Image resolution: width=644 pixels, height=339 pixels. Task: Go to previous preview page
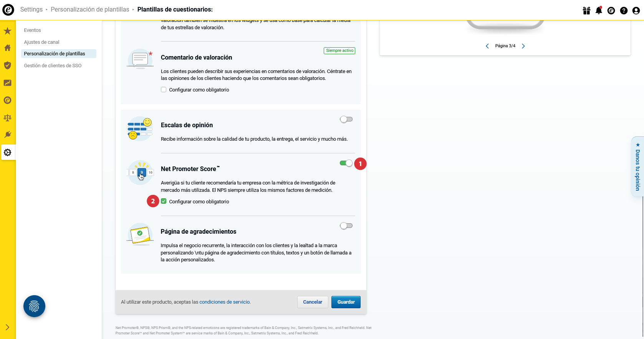tap(487, 46)
